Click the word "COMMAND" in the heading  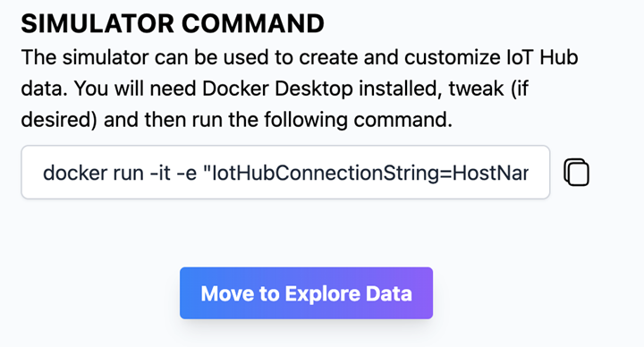[252, 23]
